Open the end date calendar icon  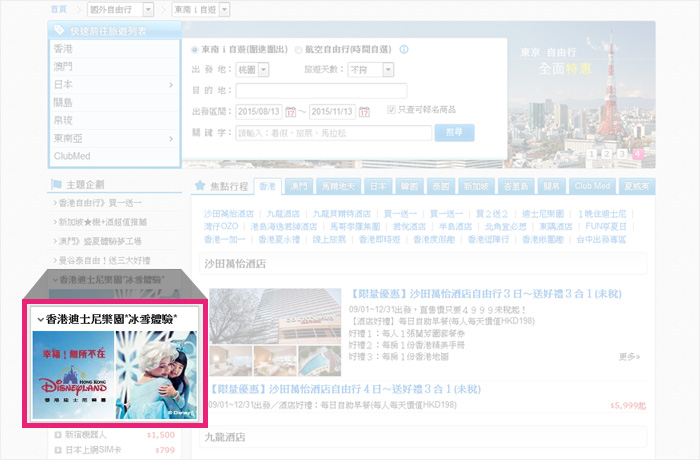[365, 112]
